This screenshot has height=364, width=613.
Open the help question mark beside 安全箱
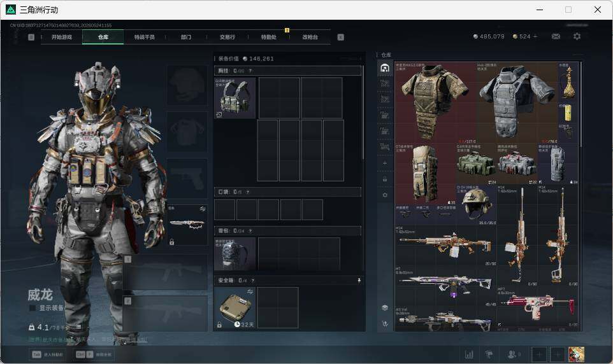(253, 281)
